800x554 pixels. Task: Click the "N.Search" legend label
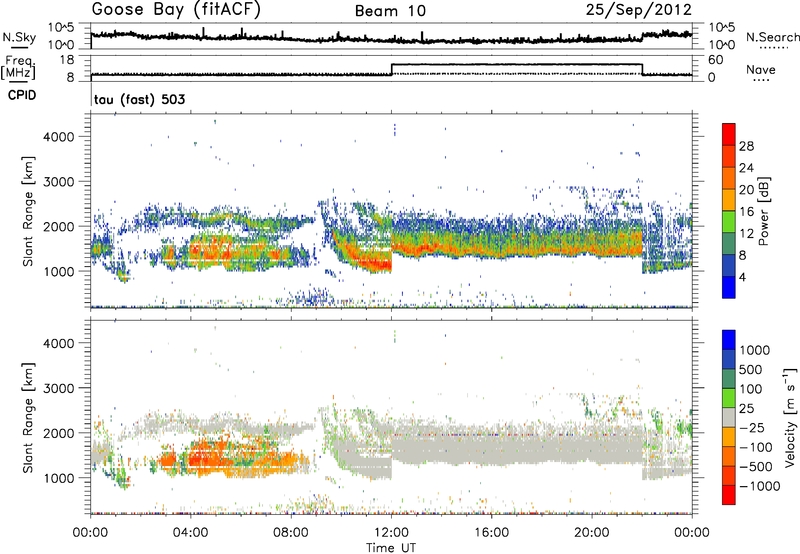coord(772,37)
